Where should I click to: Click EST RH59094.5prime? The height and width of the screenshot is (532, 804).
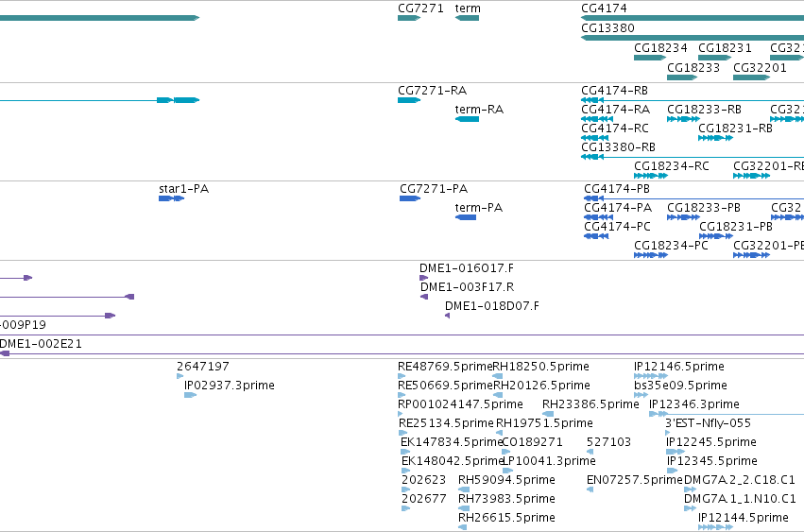point(464,489)
